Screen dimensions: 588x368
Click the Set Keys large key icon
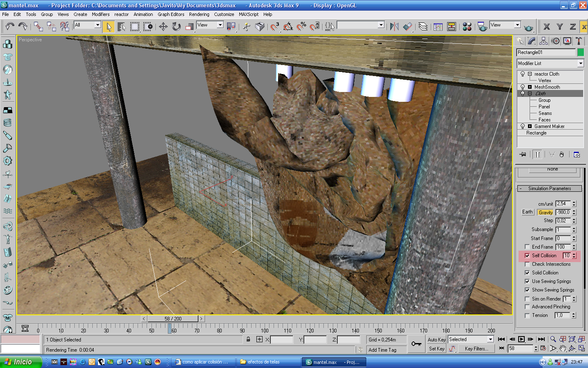pyautogui.click(x=416, y=344)
